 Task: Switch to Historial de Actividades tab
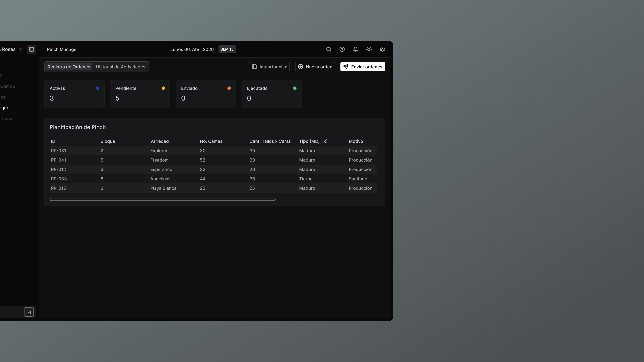pyautogui.click(x=121, y=67)
